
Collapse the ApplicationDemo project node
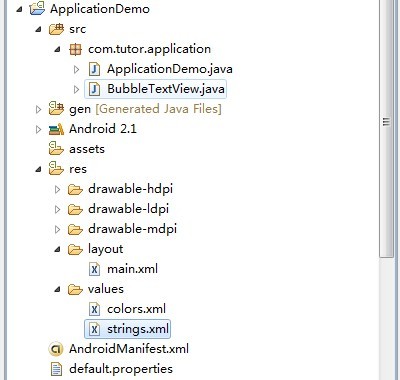tap(19, 10)
